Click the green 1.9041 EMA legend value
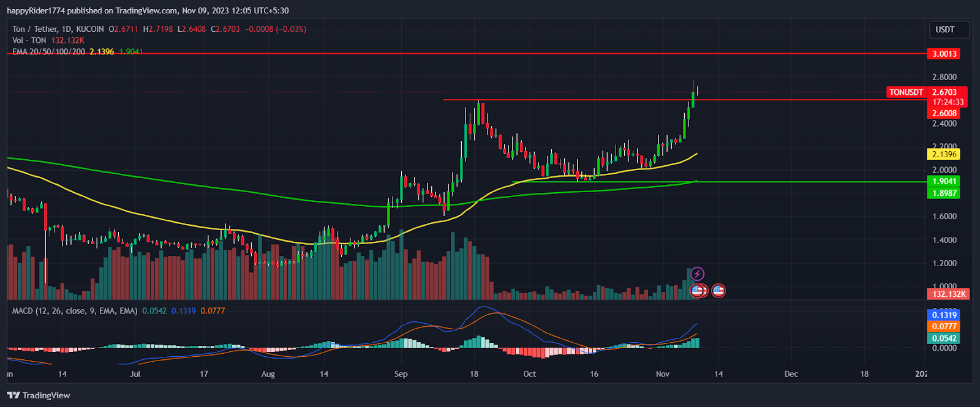 tap(131, 52)
